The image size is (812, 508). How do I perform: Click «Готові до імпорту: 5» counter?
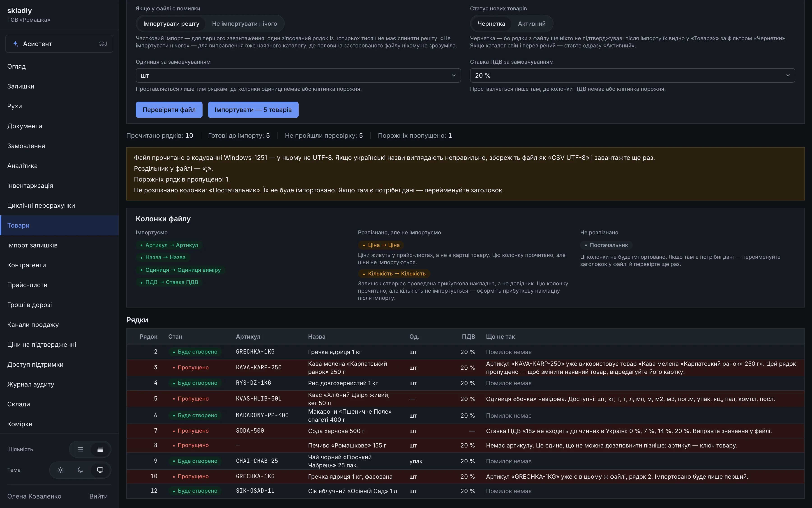tap(239, 136)
